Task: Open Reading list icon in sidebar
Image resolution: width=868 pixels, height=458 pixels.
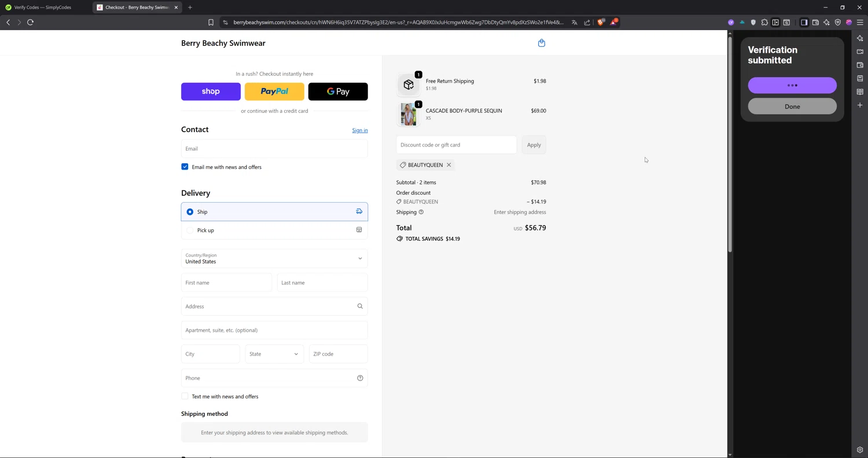Action: 860,91
